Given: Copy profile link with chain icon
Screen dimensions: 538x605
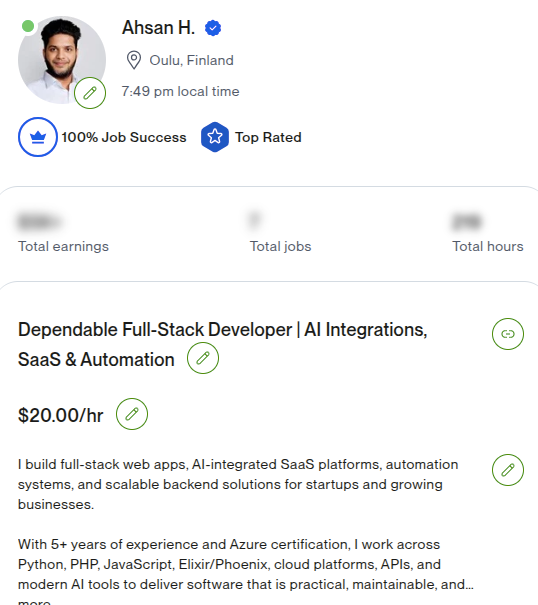Looking at the screenshot, I should click(508, 334).
